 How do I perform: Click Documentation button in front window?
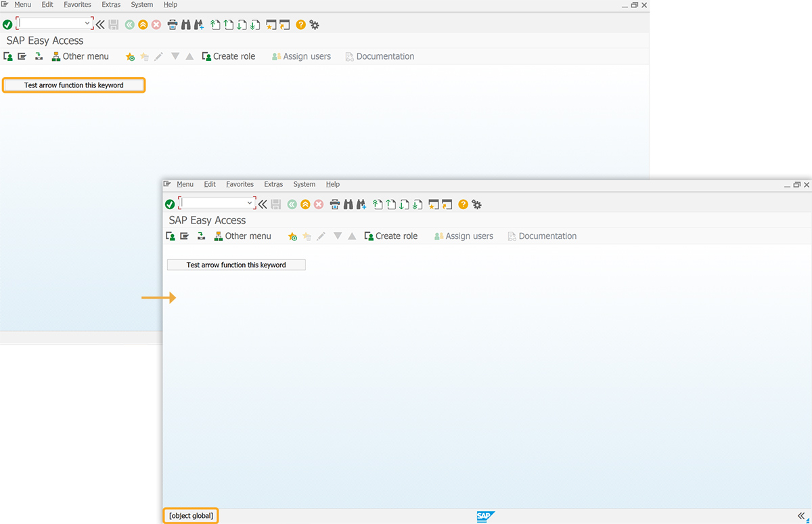click(x=542, y=236)
